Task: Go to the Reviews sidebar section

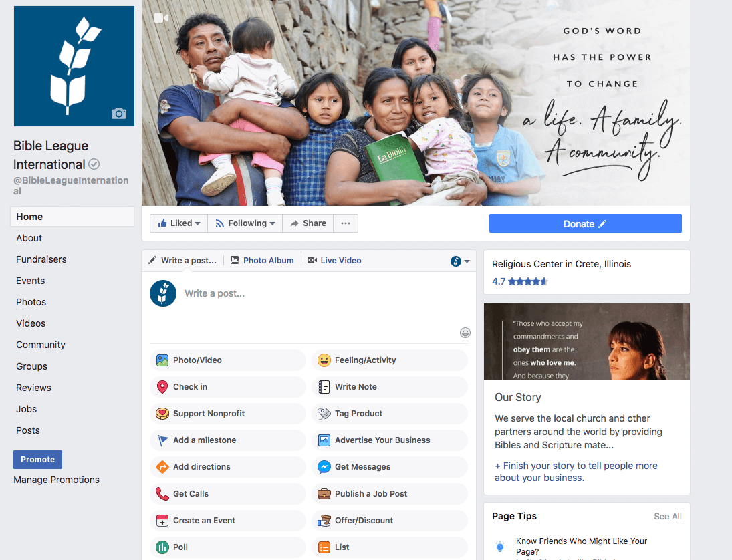Action: pyautogui.click(x=33, y=388)
